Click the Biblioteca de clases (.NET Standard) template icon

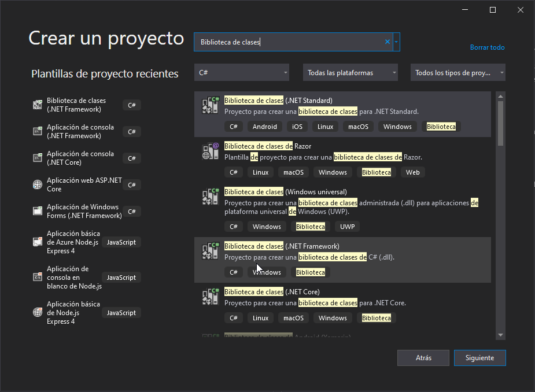pos(210,105)
